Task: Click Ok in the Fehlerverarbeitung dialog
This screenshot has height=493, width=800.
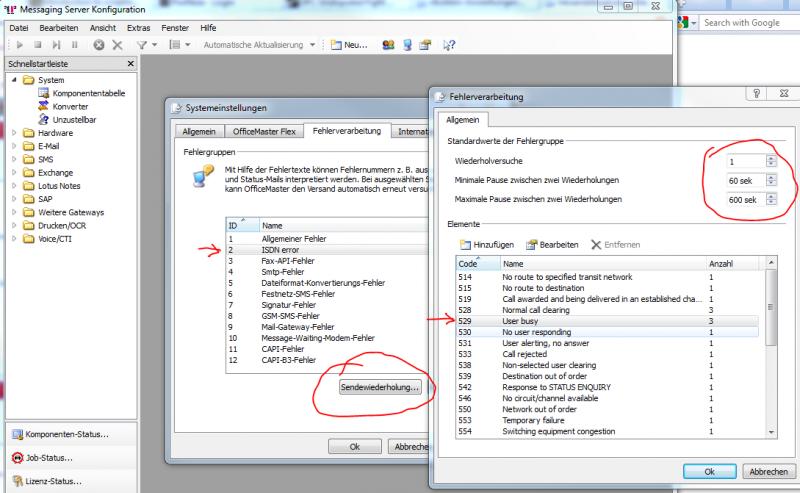Action: point(708,471)
